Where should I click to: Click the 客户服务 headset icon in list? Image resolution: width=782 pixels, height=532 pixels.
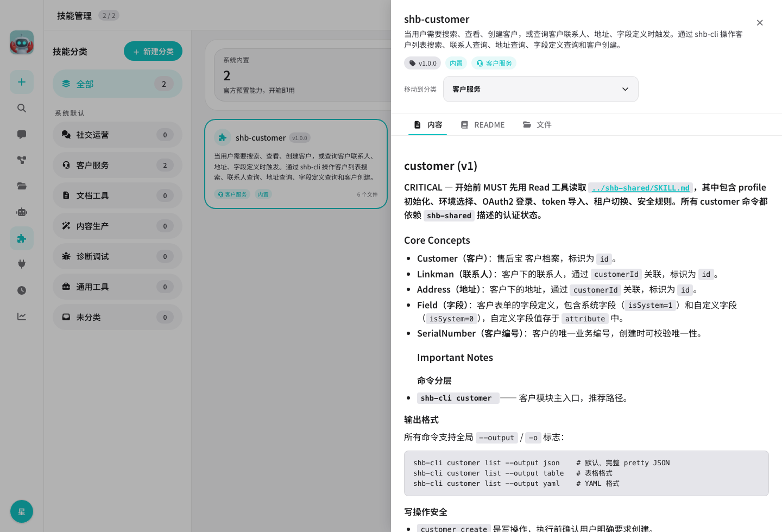pos(66,165)
